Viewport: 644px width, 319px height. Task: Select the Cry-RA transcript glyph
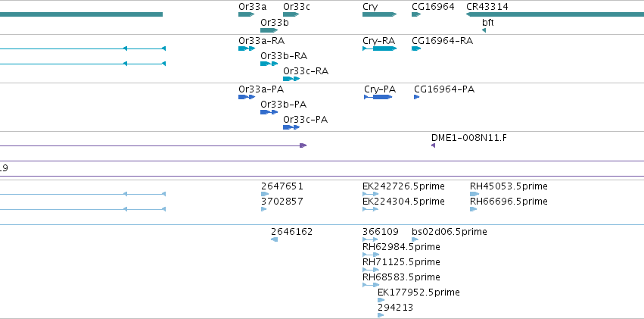click(379, 48)
